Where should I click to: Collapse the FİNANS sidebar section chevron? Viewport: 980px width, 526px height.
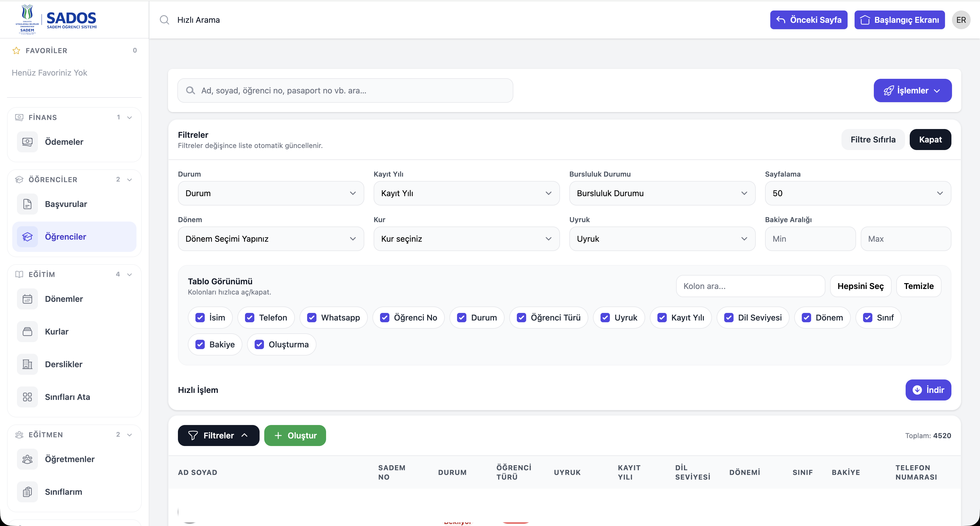(x=129, y=117)
